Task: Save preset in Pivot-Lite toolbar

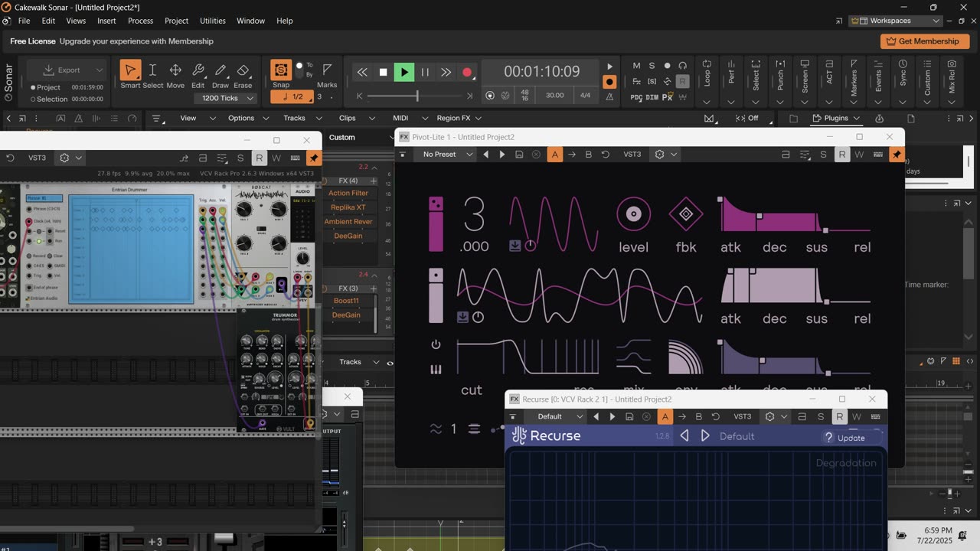Action: click(519, 155)
